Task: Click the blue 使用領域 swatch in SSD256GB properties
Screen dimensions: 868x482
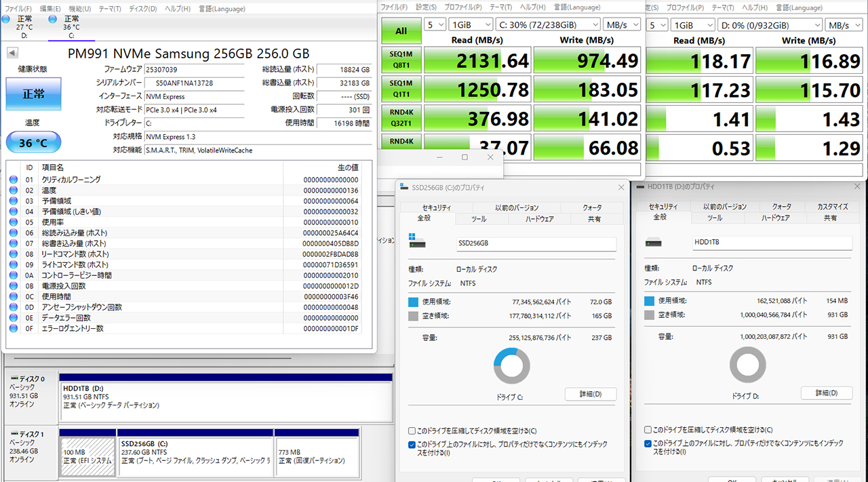Action: (x=414, y=302)
